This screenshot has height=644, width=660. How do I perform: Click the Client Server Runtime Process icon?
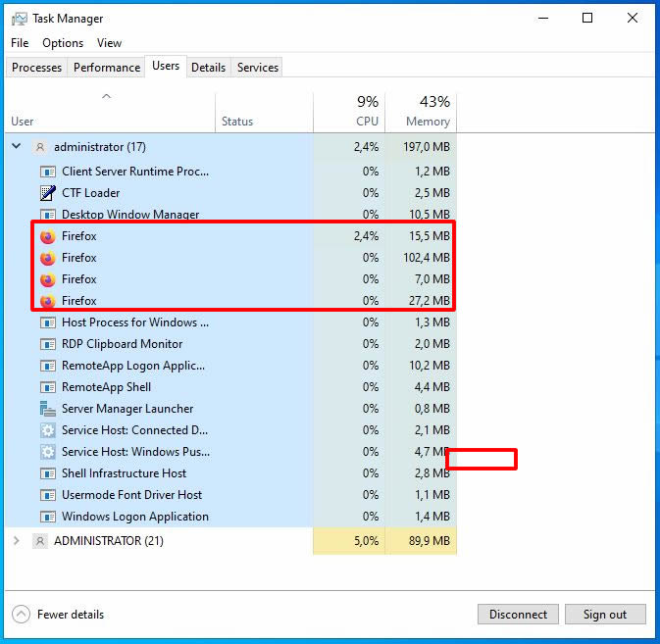[x=48, y=172]
